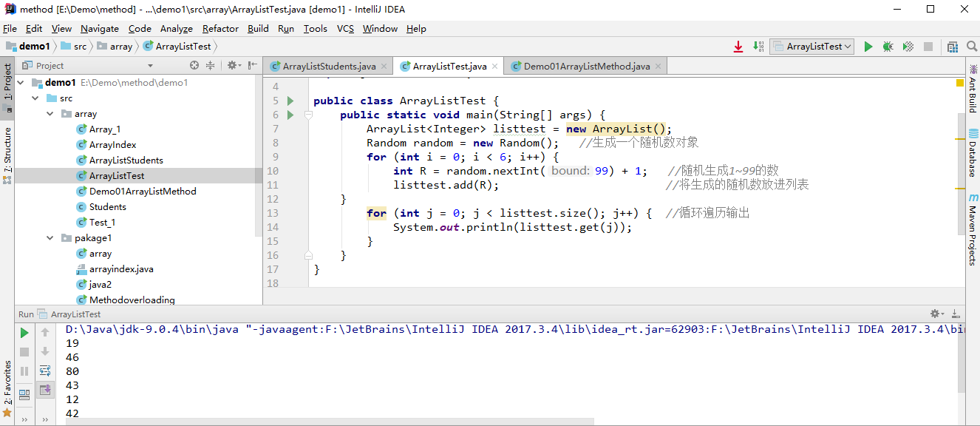Viewport: 980px width, 426px height.
Task: Click the green arrow binary Build icon
Action: (758, 47)
